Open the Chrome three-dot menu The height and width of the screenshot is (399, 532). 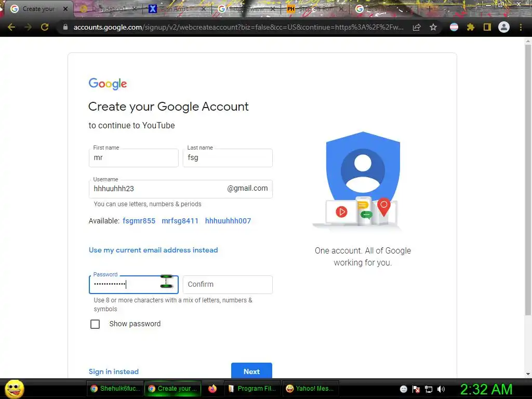tap(521, 27)
